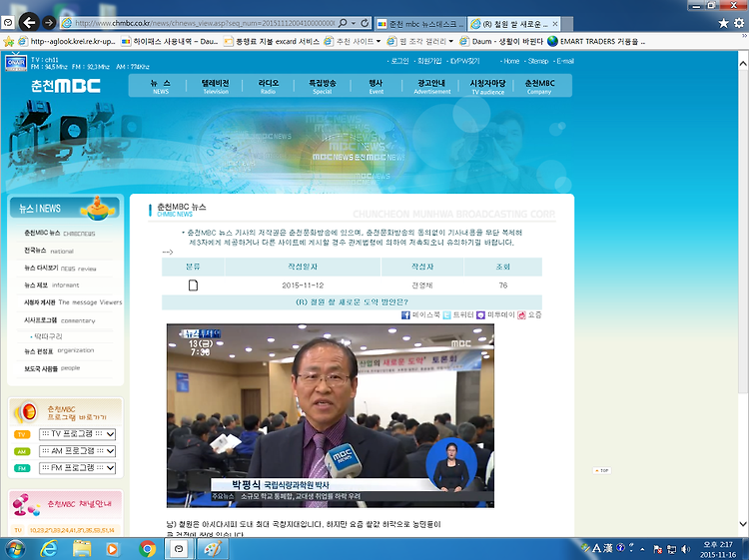Click the 회원가입 link

coord(429,61)
